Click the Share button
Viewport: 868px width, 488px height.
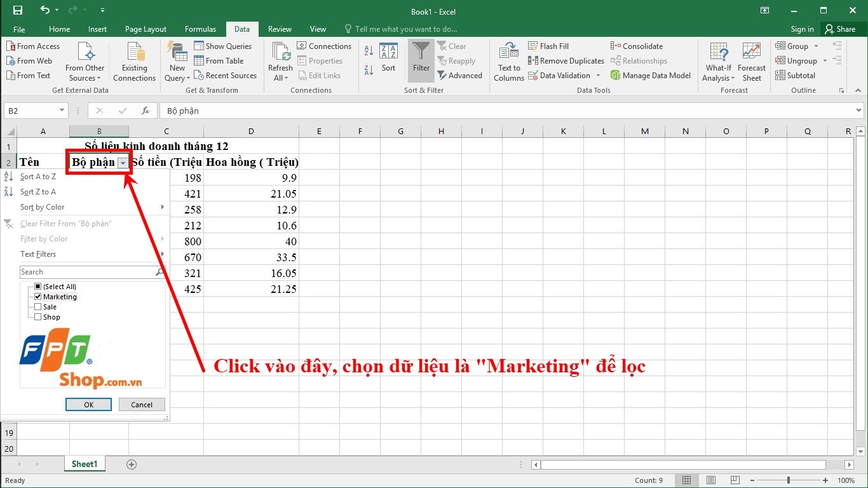(x=840, y=29)
